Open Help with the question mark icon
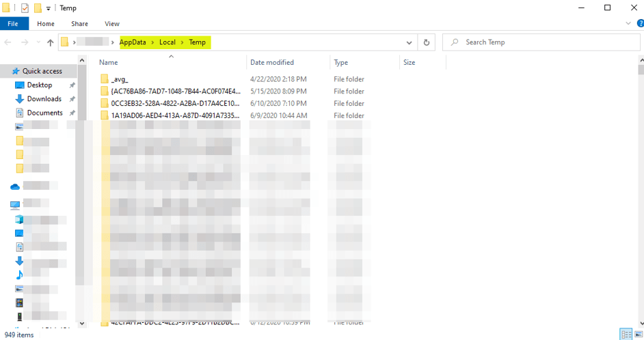Screen dimensions: 644x340 pos(640,23)
